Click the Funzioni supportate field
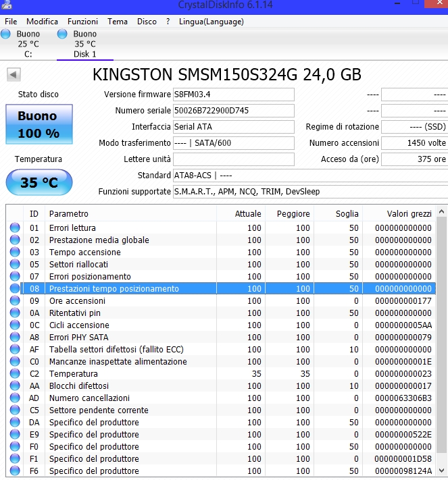Viewport: 448px width, 480px height. [310, 192]
